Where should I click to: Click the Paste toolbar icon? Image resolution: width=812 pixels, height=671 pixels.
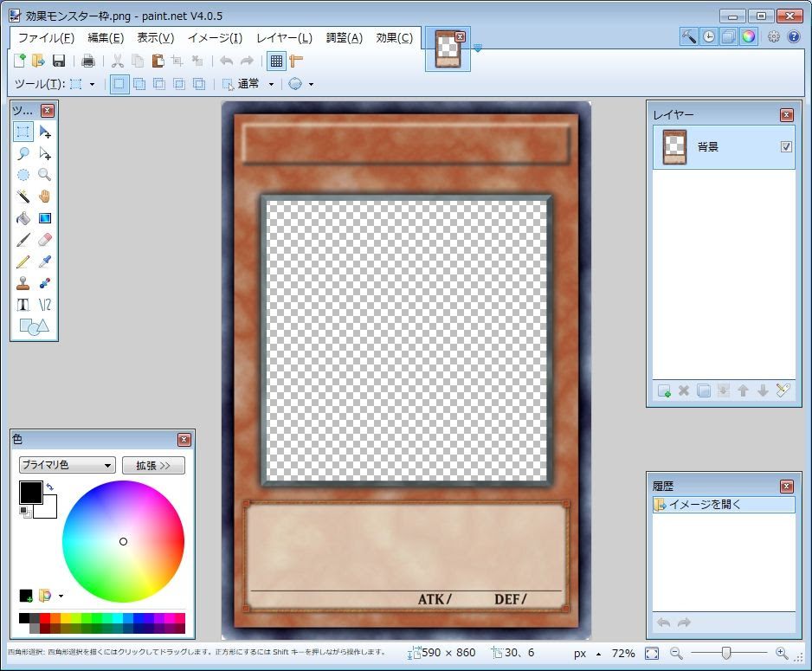(158, 61)
